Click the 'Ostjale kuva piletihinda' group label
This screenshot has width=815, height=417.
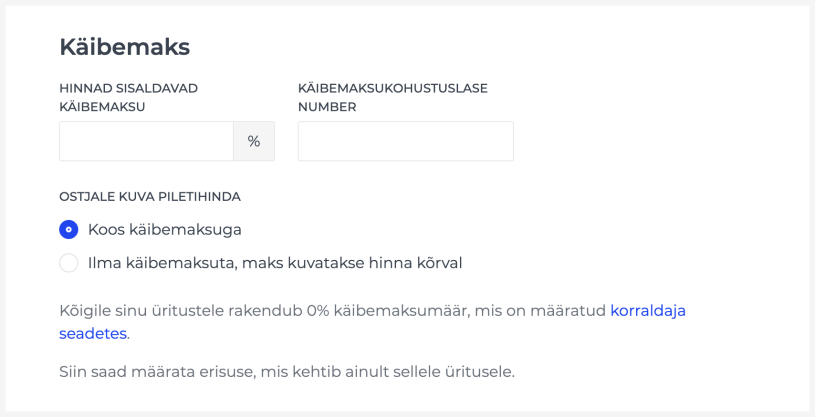tap(150, 196)
